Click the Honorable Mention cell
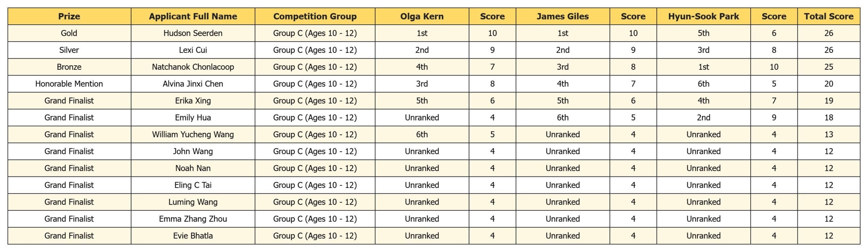This screenshot has height=252, width=868. (69, 84)
